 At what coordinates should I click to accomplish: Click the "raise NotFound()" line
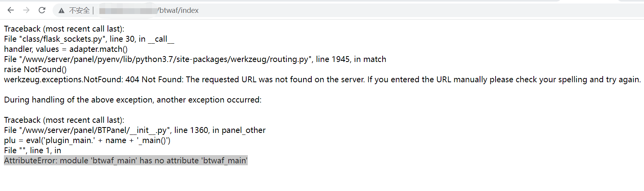point(35,69)
